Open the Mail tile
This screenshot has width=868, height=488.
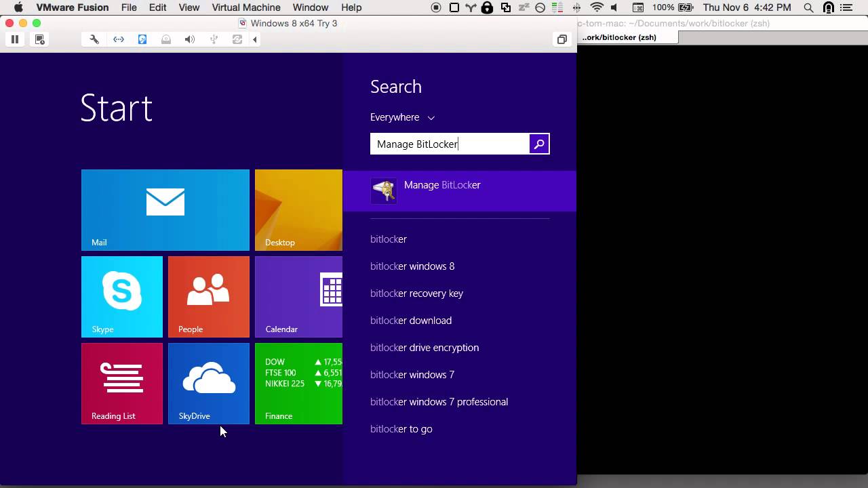165,210
